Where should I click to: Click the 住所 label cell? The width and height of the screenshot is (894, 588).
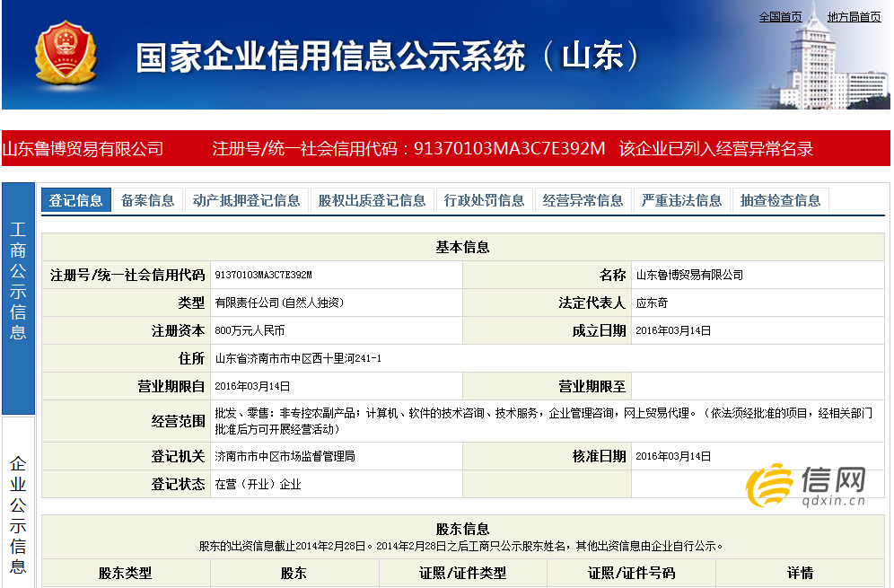coord(126,359)
